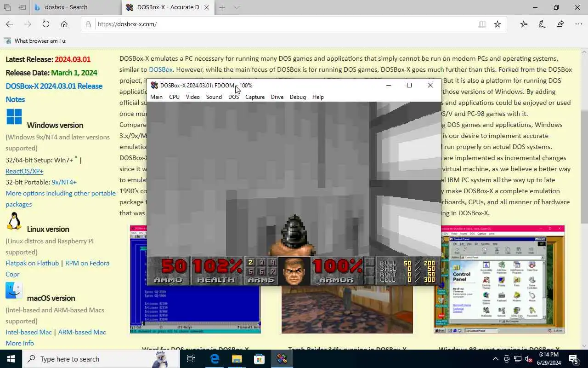Open the Debug menu in DOSBox-X
The height and width of the screenshot is (368, 588).
coord(298,97)
